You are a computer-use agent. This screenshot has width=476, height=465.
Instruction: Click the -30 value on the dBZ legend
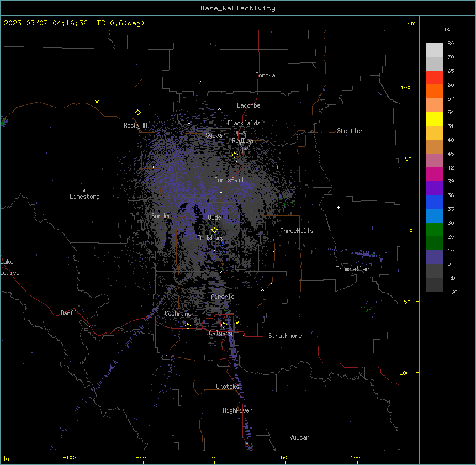(452, 292)
